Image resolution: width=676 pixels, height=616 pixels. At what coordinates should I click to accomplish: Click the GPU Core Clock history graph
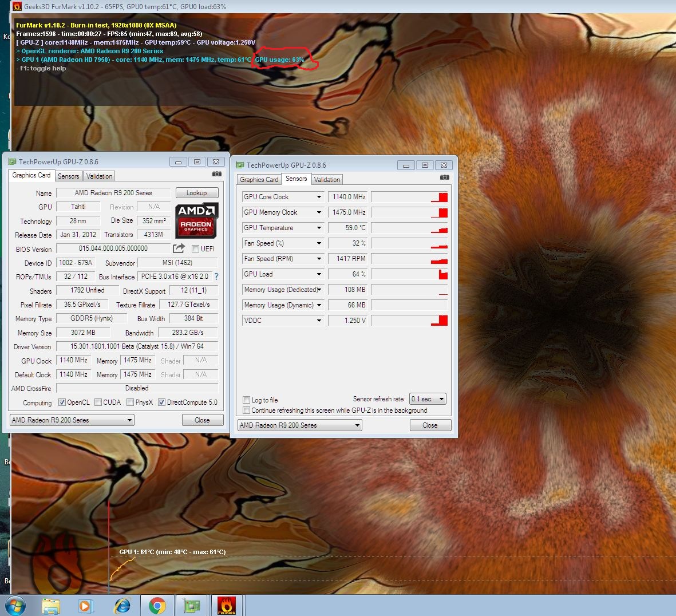pos(409,197)
